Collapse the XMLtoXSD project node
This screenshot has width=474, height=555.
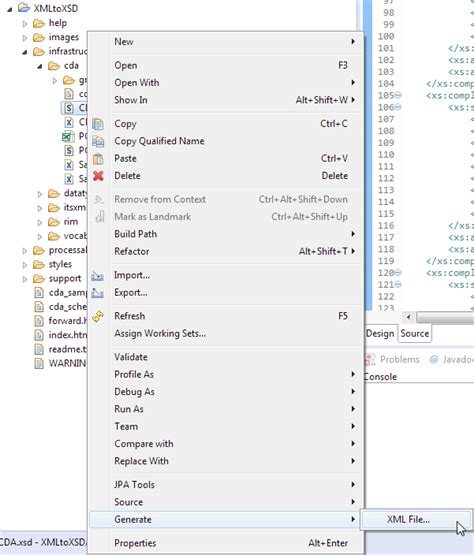(10, 9)
